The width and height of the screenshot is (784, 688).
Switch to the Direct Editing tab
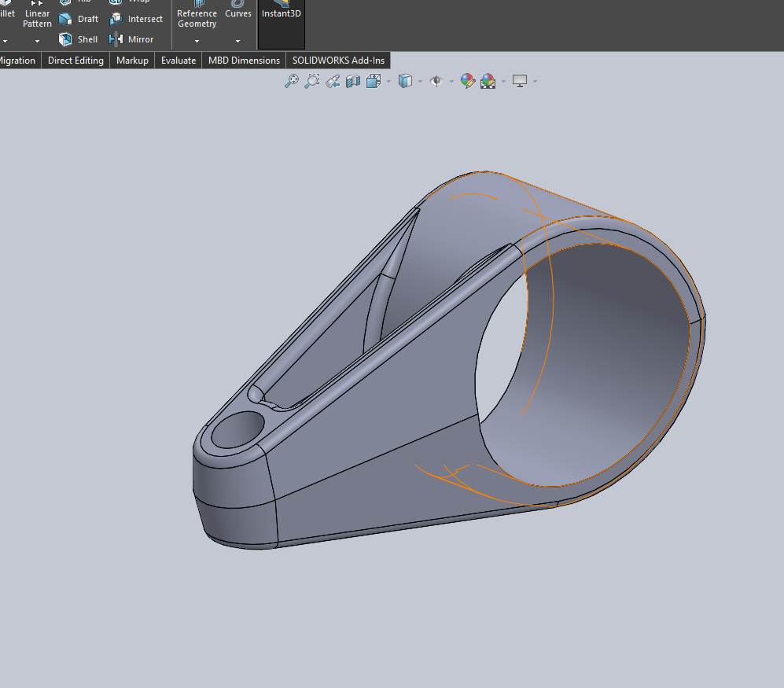[75, 60]
